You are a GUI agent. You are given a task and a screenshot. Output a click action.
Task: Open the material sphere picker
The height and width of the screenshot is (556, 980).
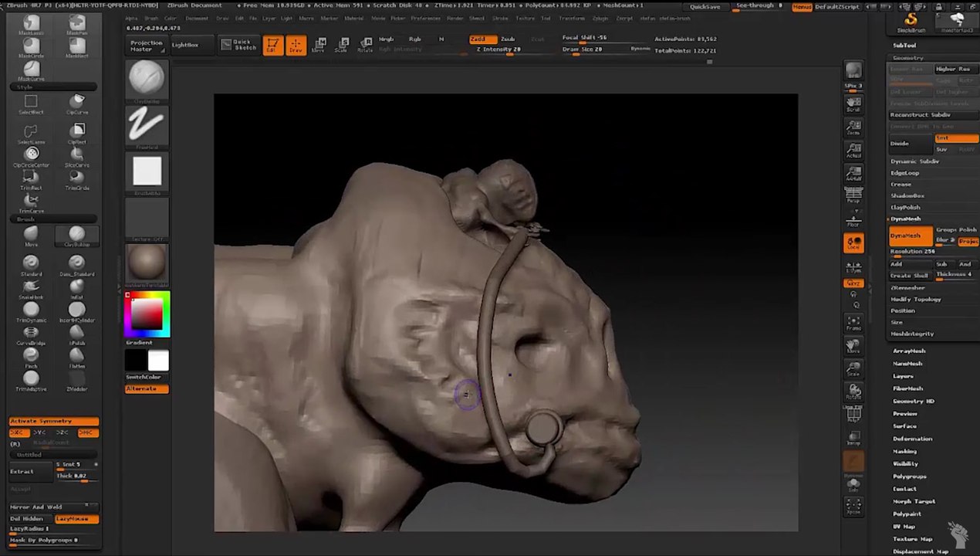tap(147, 265)
